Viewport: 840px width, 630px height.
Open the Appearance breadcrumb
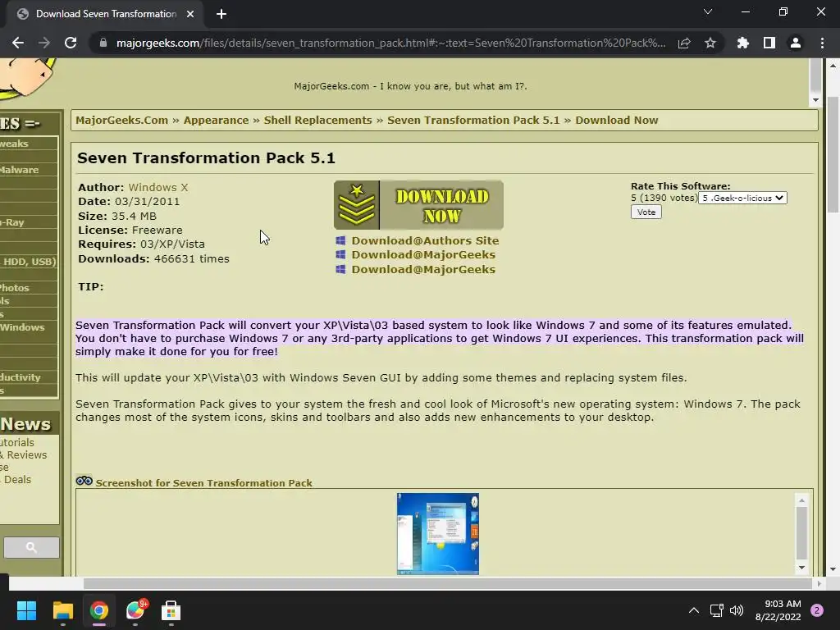pyautogui.click(x=216, y=120)
